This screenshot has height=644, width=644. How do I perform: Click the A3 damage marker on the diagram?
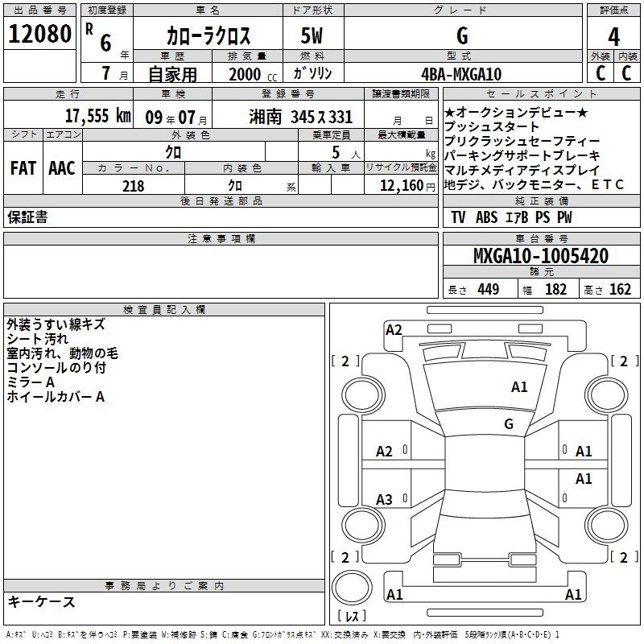[x=385, y=500]
